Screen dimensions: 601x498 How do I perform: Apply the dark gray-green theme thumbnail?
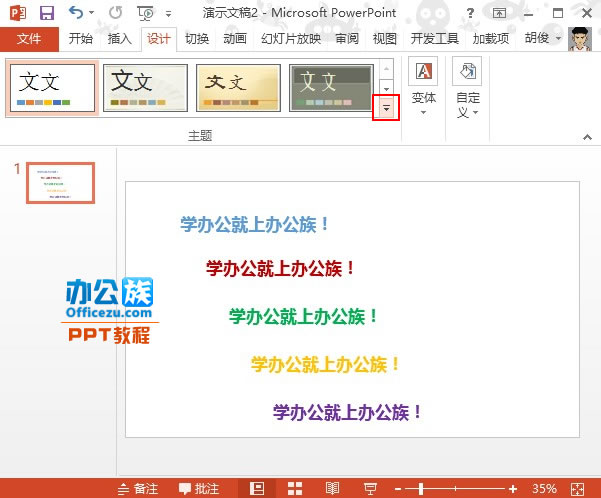pos(332,88)
